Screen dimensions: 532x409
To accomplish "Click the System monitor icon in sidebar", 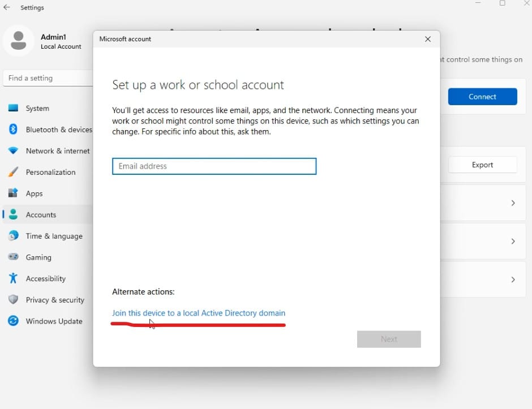I will (x=13, y=108).
